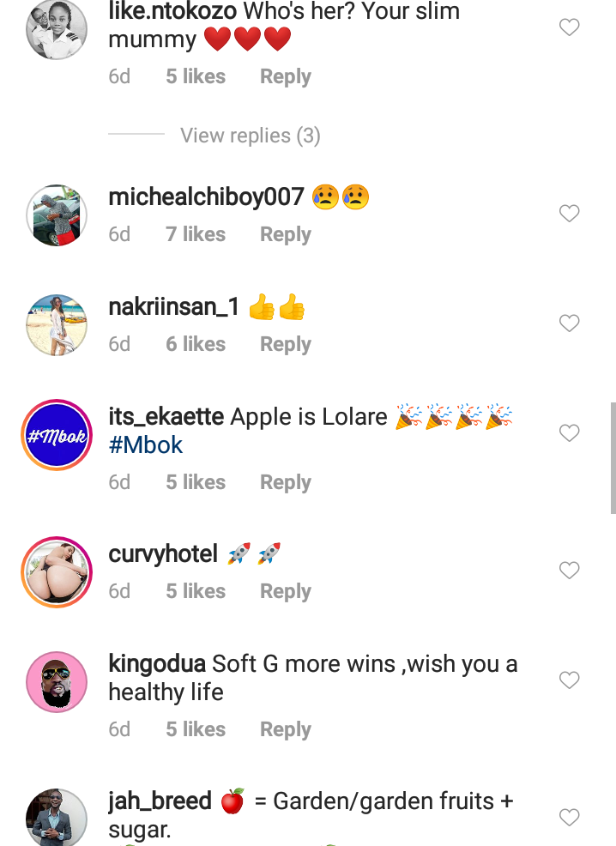Click the 6 likes count on nakriinsan_1

click(196, 344)
